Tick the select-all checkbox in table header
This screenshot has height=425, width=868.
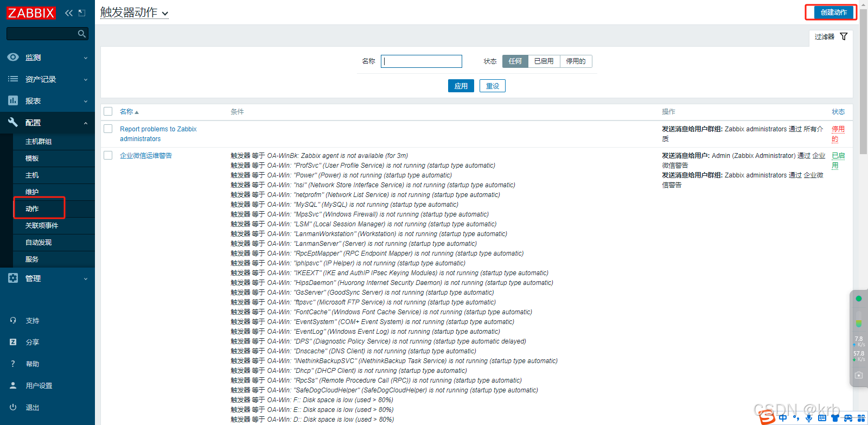pos(108,111)
